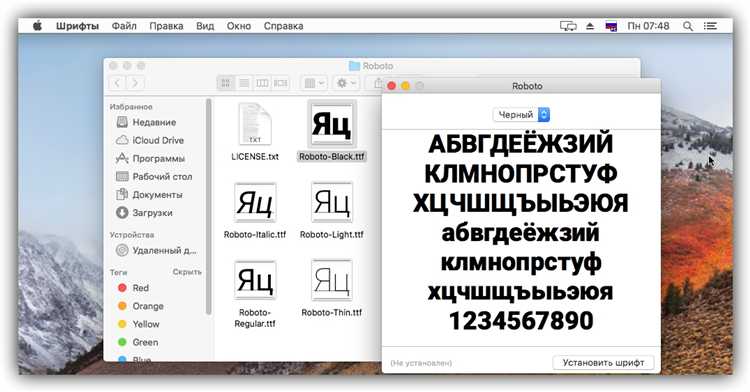
Task: Select iCloud Drive in the sidebar
Action: [x=158, y=140]
